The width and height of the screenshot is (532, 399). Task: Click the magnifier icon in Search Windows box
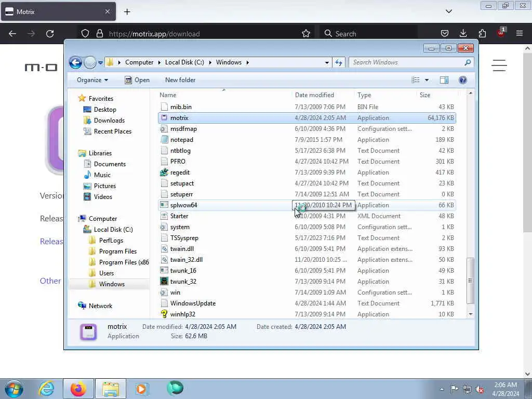[x=468, y=62]
